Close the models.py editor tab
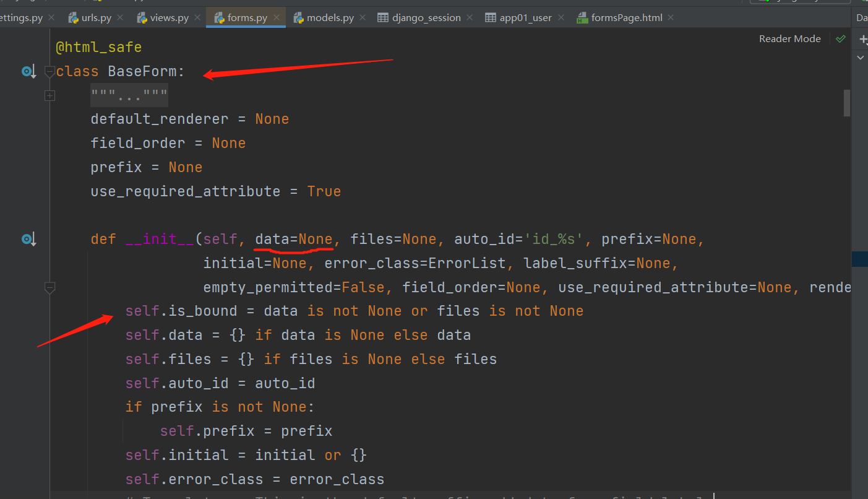Screen dimensions: 868x499 (363, 17)
